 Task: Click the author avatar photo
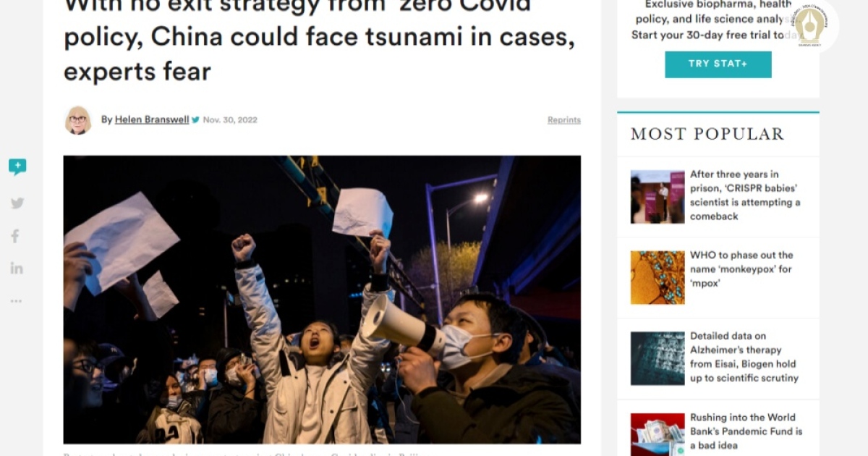click(78, 120)
